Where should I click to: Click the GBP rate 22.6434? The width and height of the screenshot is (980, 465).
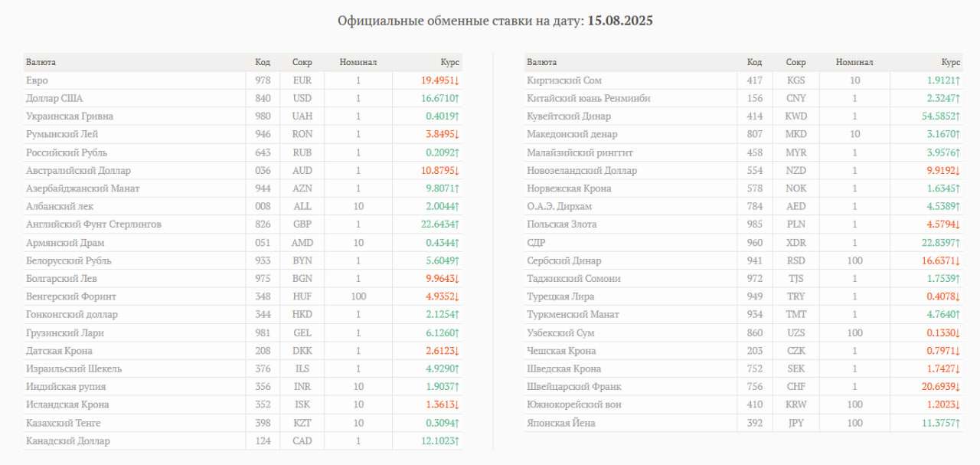tap(439, 224)
